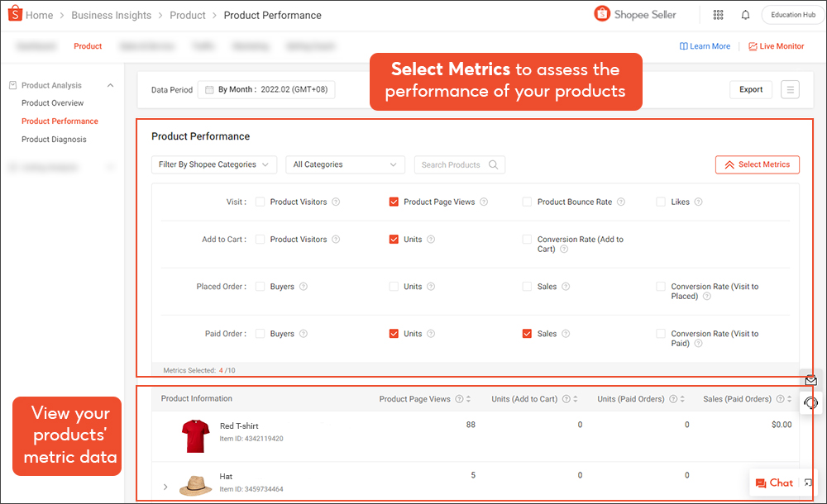Click the Red T-shirt product thumbnail
This screenshot has height=504, width=827.
[x=195, y=434]
